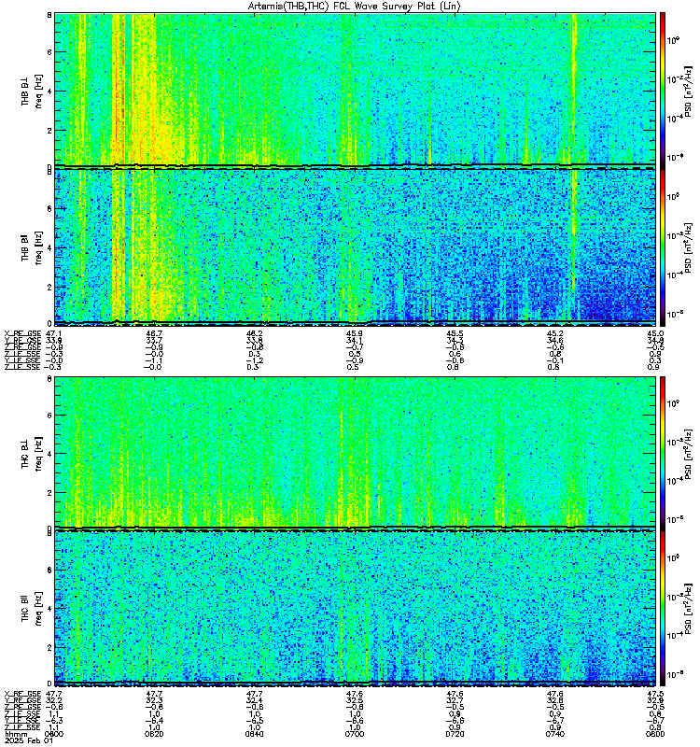Click the color bar beside THB B-perpendicular panel
This screenshot has height=747, width=700.
[x=663, y=90]
